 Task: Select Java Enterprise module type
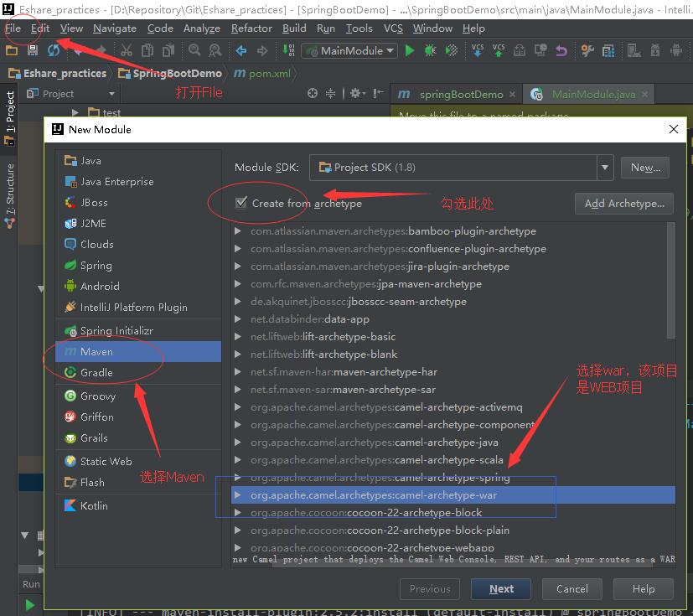click(138, 182)
